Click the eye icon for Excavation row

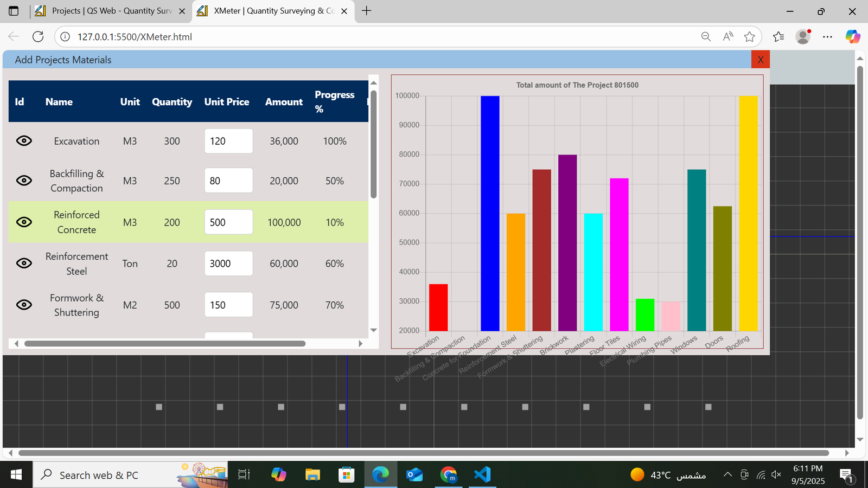pyautogui.click(x=24, y=141)
